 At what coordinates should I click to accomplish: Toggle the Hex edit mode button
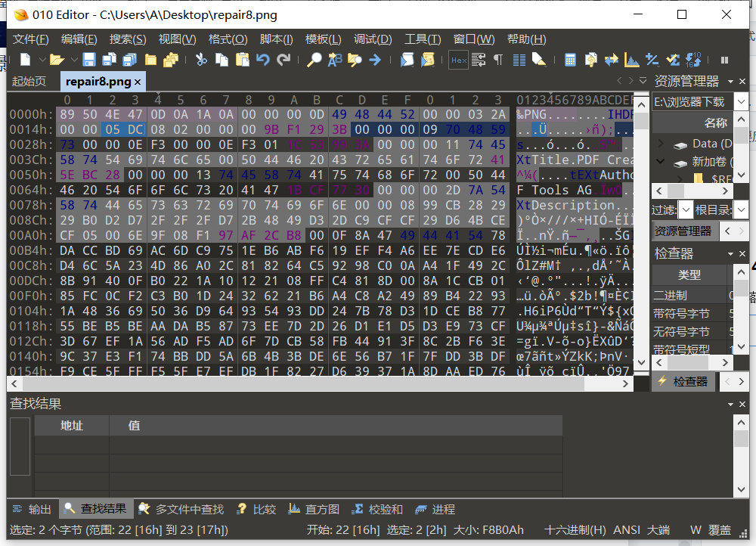(459, 60)
